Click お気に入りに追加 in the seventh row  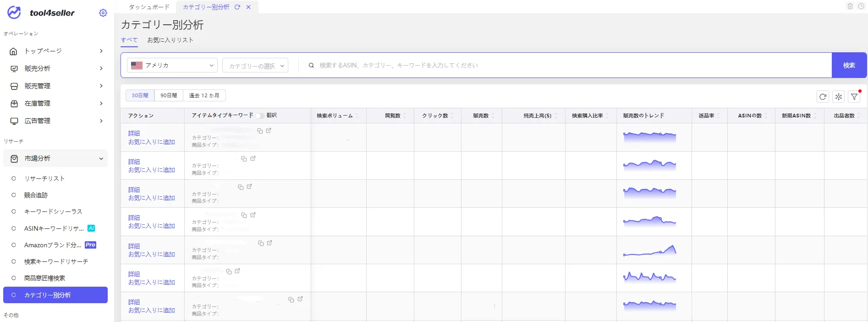click(x=152, y=311)
